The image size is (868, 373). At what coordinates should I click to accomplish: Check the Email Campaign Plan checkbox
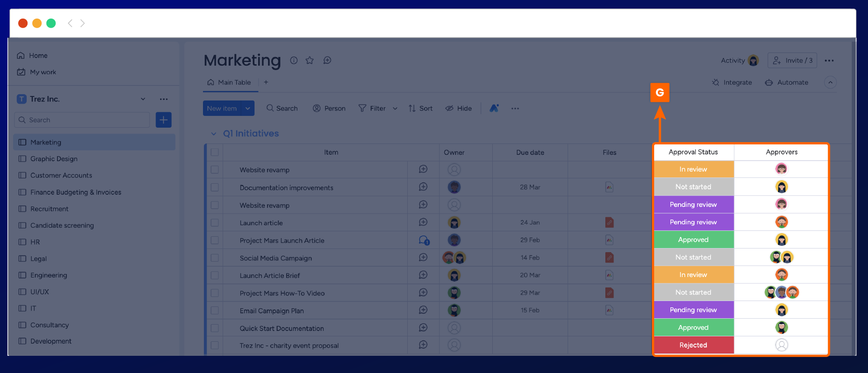(x=215, y=311)
